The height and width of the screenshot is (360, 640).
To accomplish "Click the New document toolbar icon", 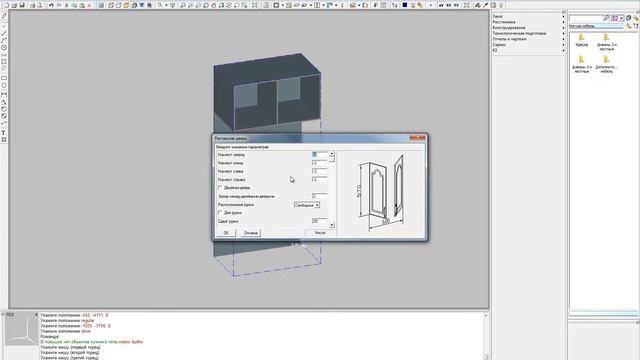I will click(x=7, y=5).
